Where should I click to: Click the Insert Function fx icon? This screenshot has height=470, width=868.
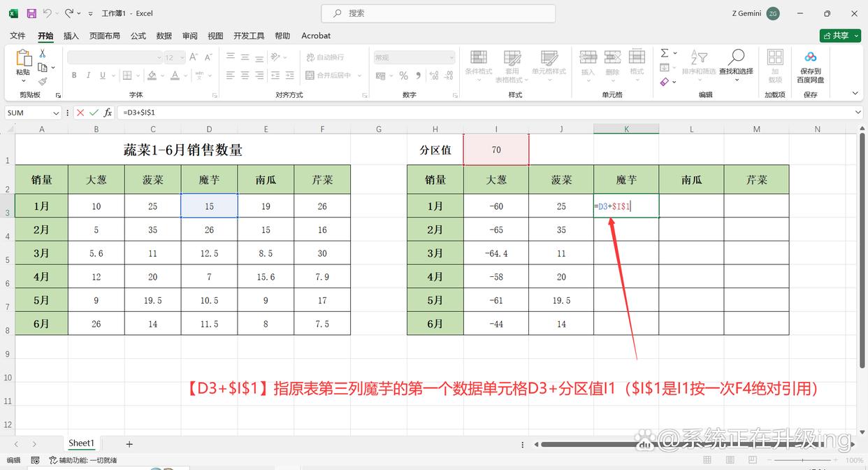pyautogui.click(x=108, y=113)
